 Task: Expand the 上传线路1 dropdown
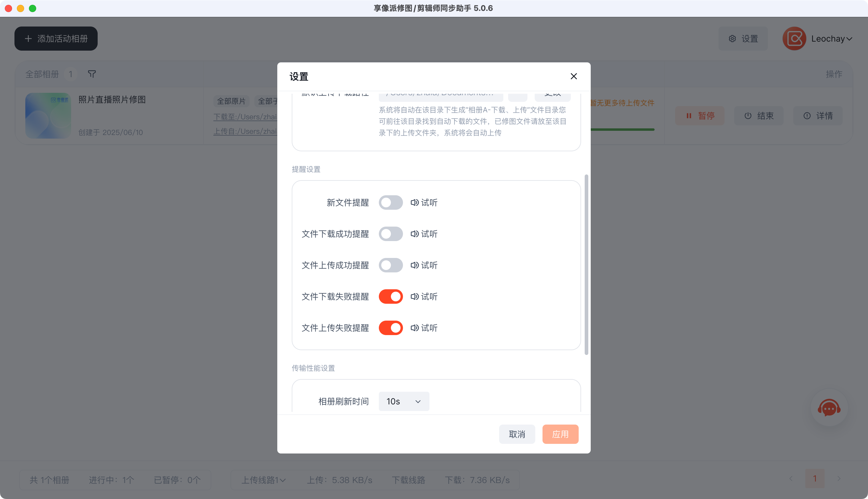pyautogui.click(x=264, y=480)
